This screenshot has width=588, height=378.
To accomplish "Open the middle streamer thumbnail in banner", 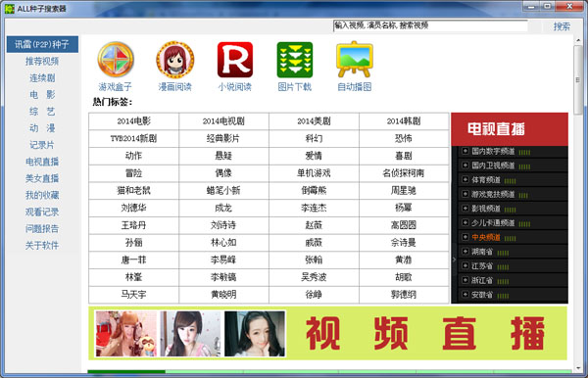I will coord(190,333).
